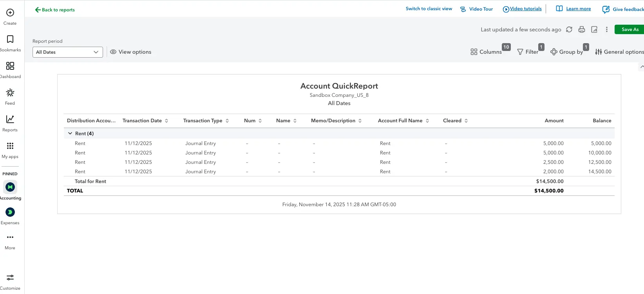Click the green Save As button
The height and width of the screenshot is (294, 644).
pyautogui.click(x=630, y=29)
